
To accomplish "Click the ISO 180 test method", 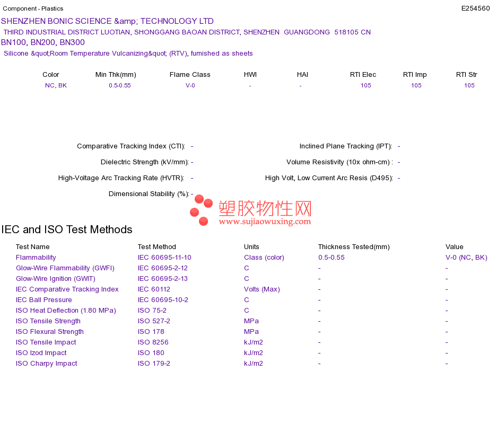I will (x=151, y=352).
